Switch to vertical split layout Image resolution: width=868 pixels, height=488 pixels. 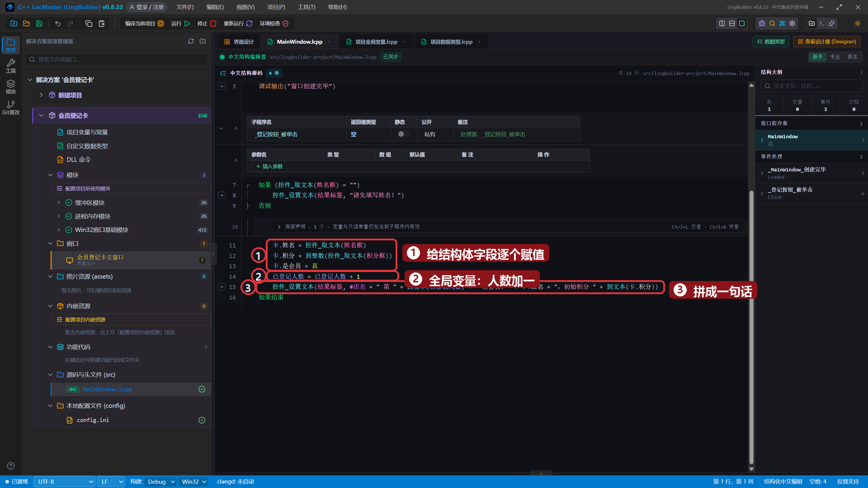(x=722, y=23)
